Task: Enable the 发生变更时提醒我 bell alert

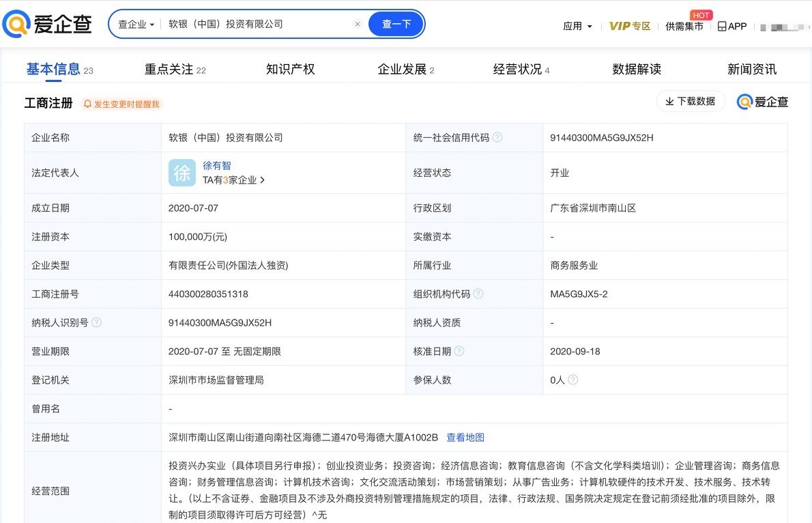Action: tap(121, 104)
